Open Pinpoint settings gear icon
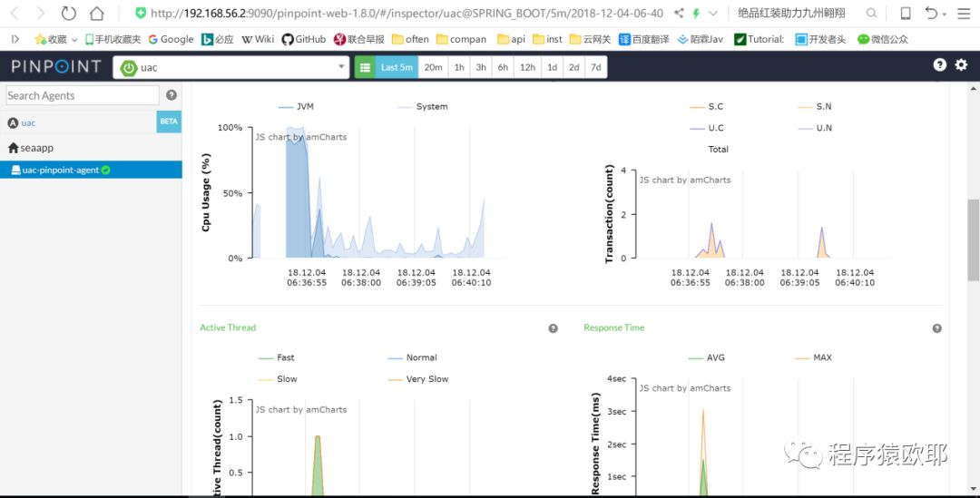The image size is (980, 498). (x=961, y=65)
